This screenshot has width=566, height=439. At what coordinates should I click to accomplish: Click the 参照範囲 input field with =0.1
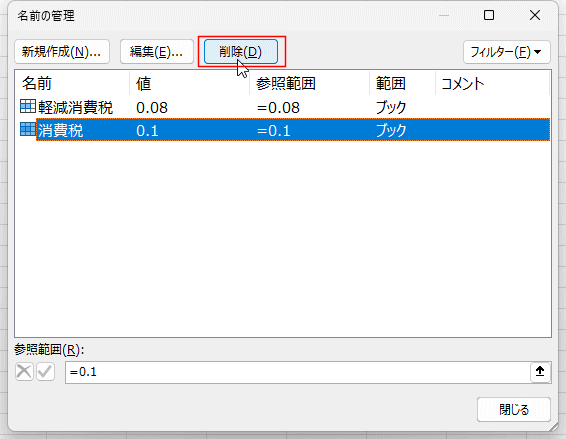click(298, 372)
